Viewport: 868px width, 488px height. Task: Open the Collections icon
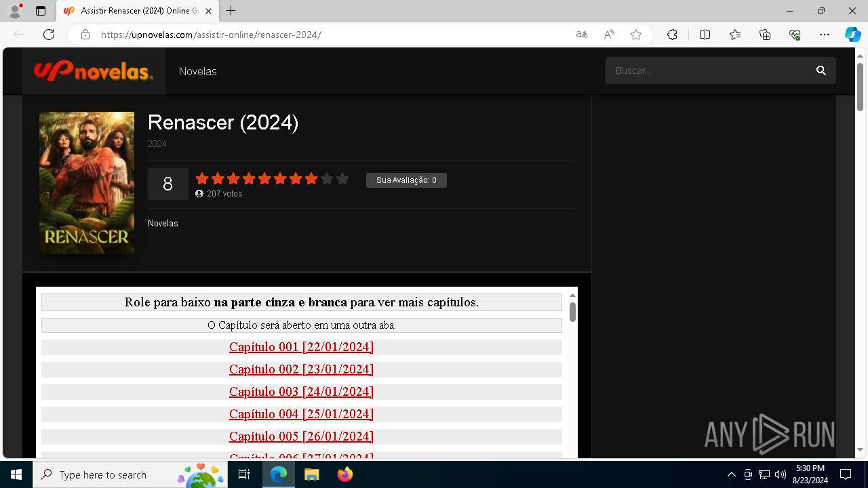point(765,35)
